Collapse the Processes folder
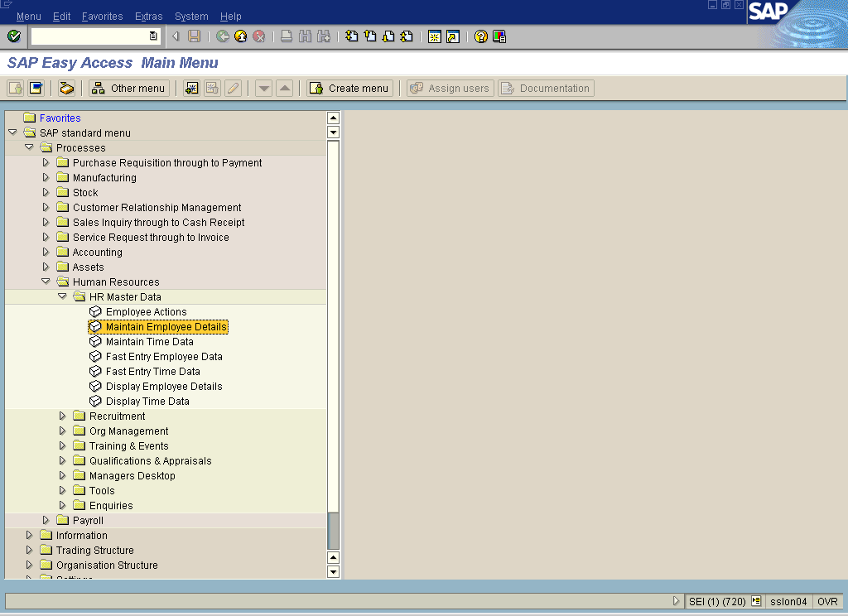848x616 pixels. [29, 147]
